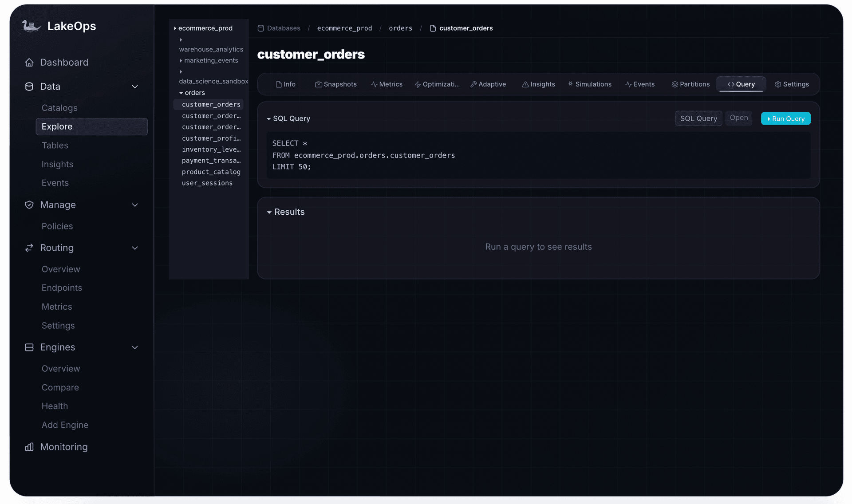The height and width of the screenshot is (504, 852).
Task: Open the Partitions tab
Action: click(690, 84)
